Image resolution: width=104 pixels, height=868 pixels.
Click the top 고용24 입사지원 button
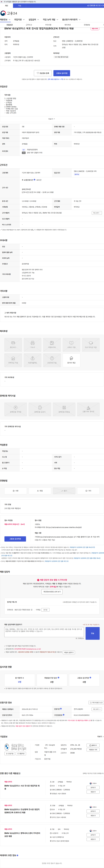(x=62, y=73)
